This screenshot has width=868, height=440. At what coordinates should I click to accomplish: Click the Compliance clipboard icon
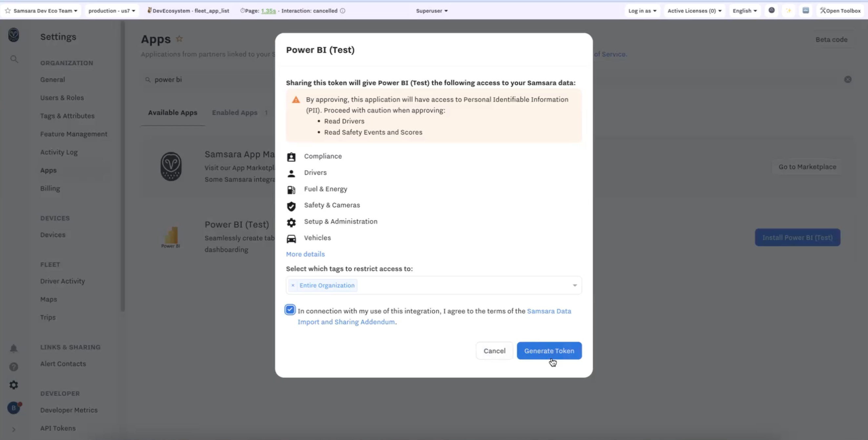point(291,157)
